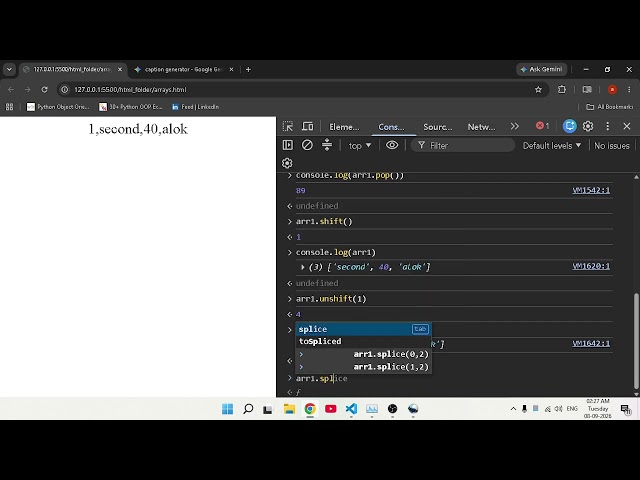Open source link VM1620:1
This screenshot has width=640, height=480.
click(591, 266)
